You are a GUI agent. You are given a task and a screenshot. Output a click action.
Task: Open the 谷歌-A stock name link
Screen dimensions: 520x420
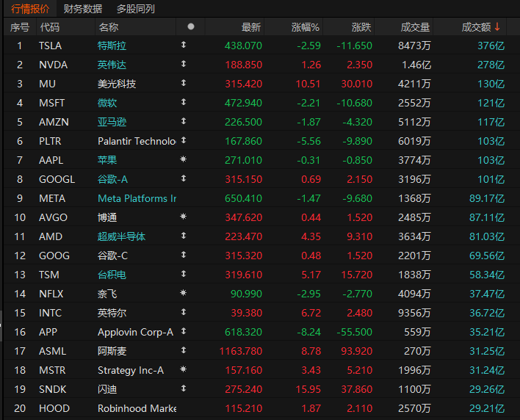tap(112, 179)
